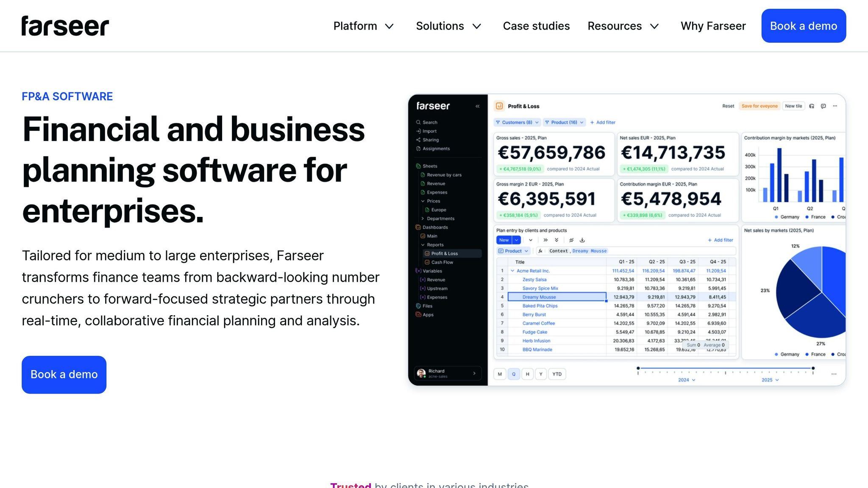Expand the Departments folder in the sidebar
868x488 pixels.
(x=423, y=219)
